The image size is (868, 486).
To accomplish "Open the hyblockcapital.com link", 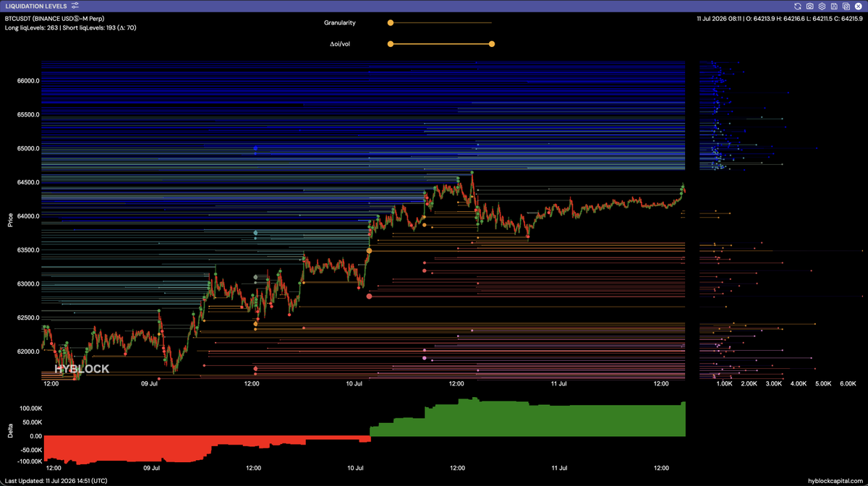I will pos(835,480).
